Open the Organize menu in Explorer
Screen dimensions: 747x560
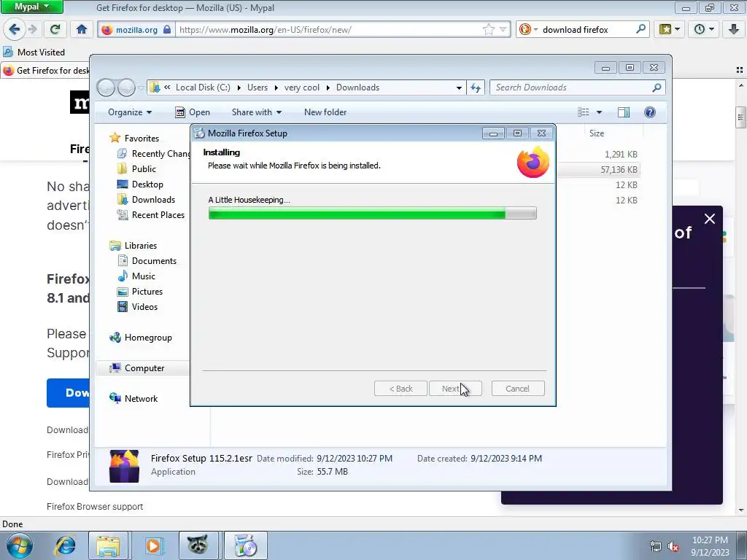click(x=130, y=112)
